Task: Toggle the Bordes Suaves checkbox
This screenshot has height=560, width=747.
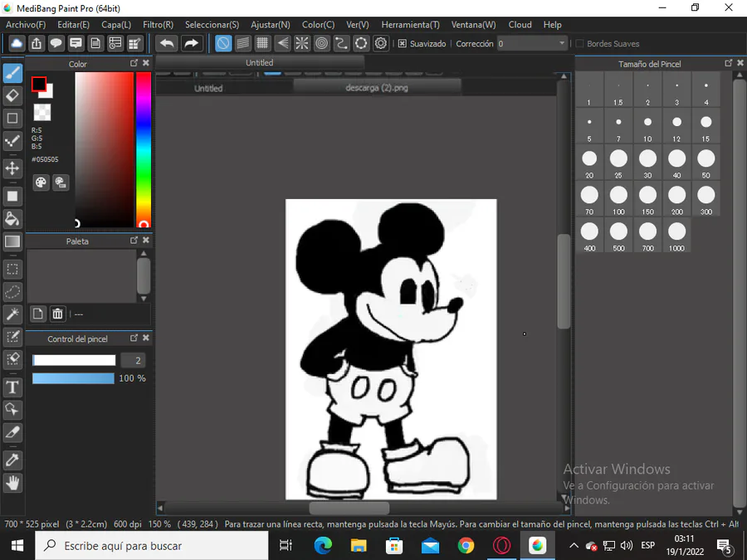Action: 580,43
